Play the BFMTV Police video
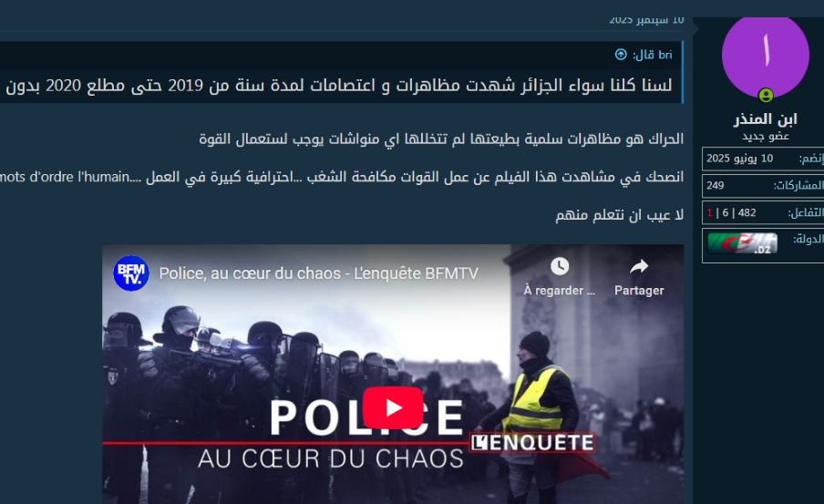This screenshot has width=824, height=504. pos(393,407)
